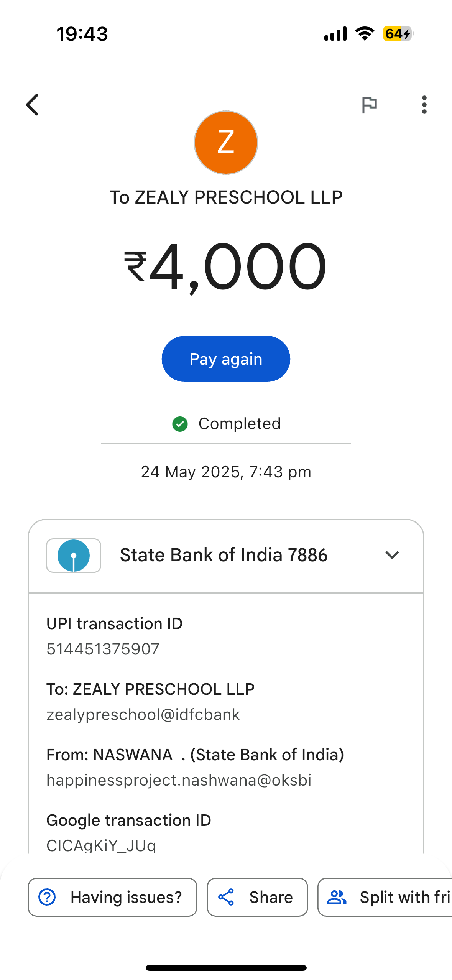Tap the Split with friends people icon

point(337,898)
